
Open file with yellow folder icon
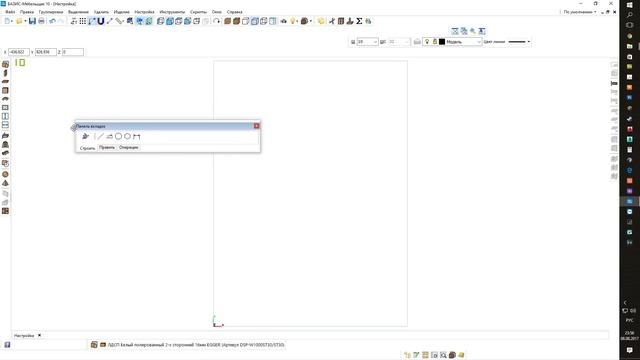19,21
